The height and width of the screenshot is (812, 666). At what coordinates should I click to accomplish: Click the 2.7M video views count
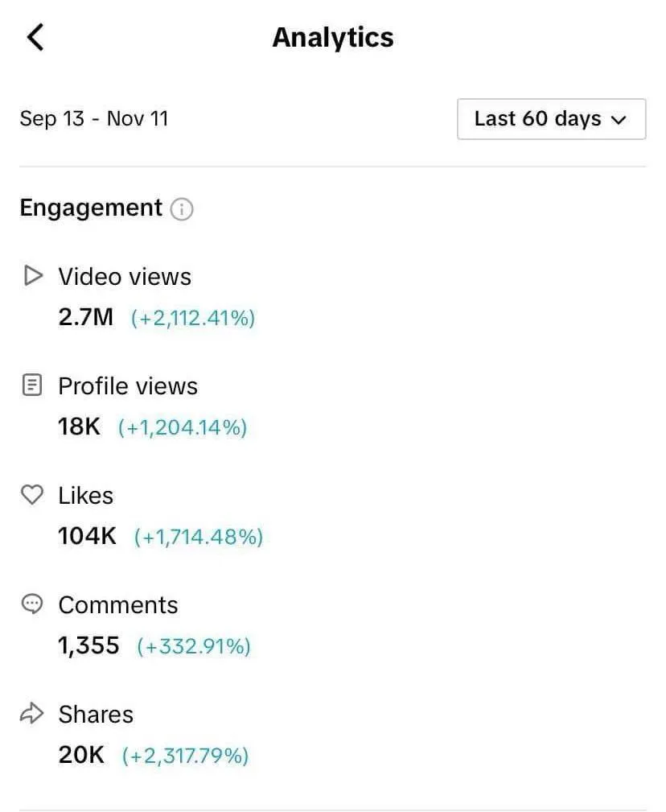(86, 317)
